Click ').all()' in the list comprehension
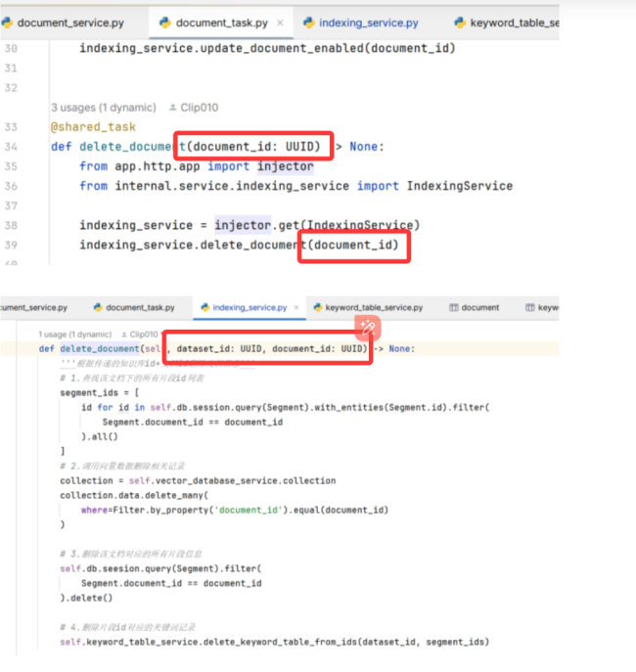Image resolution: width=636 pixels, height=672 pixels. pos(100,436)
